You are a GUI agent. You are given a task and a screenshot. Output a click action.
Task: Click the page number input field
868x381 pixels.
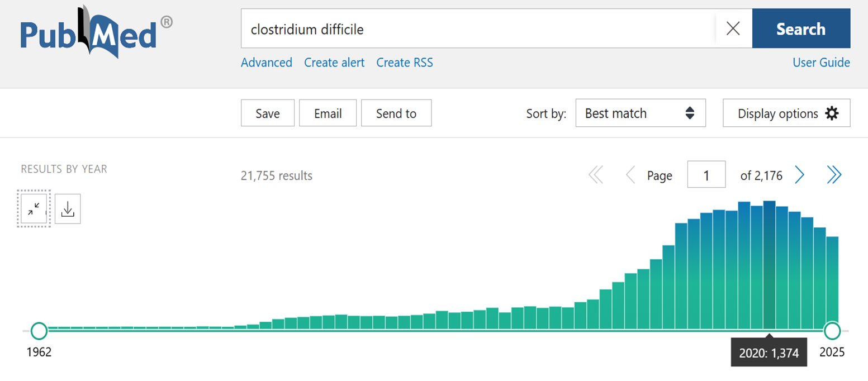[x=706, y=175]
